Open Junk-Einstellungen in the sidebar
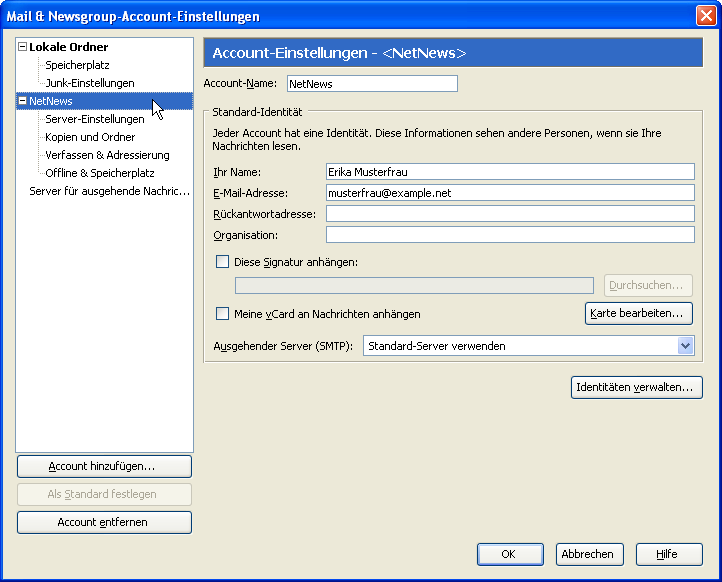Image resolution: width=722 pixels, height=582 pixels. point(89,83)
